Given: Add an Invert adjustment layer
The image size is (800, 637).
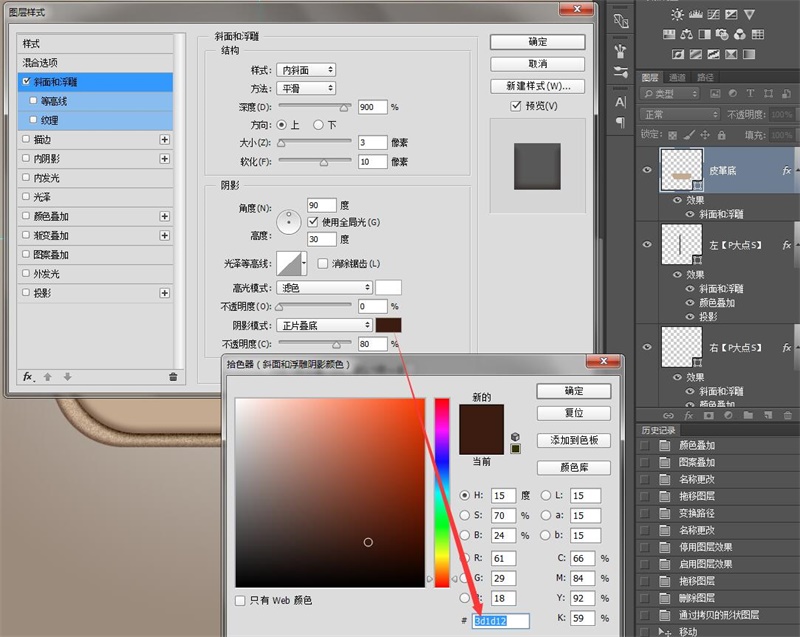Looking at the screenshot, I should pos(678,54).
